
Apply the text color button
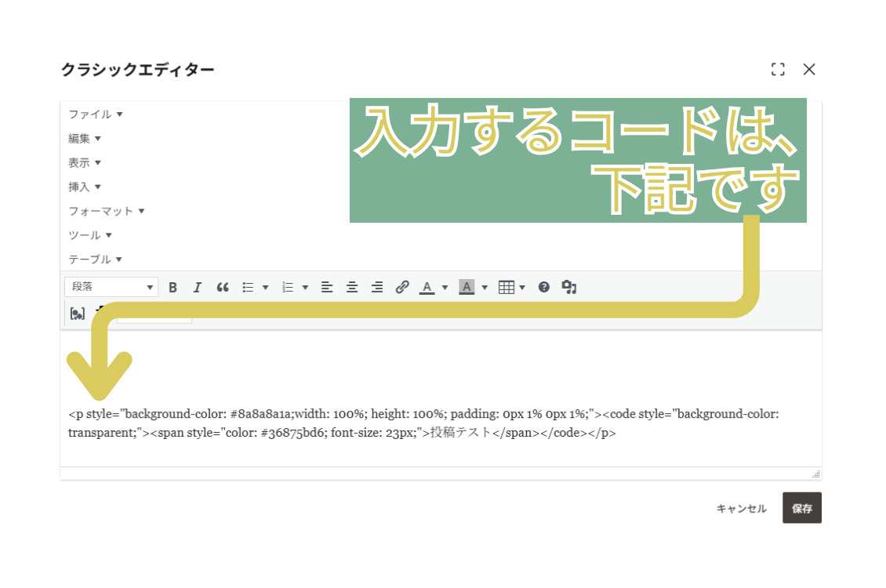[427, 288]
